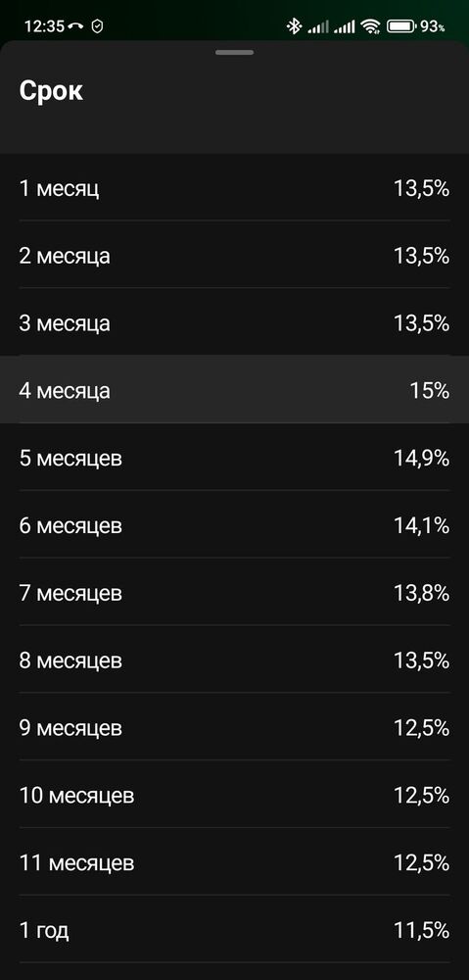
Task: Pick the 11 месяцев term row
Action: click(x=234, y=862)
